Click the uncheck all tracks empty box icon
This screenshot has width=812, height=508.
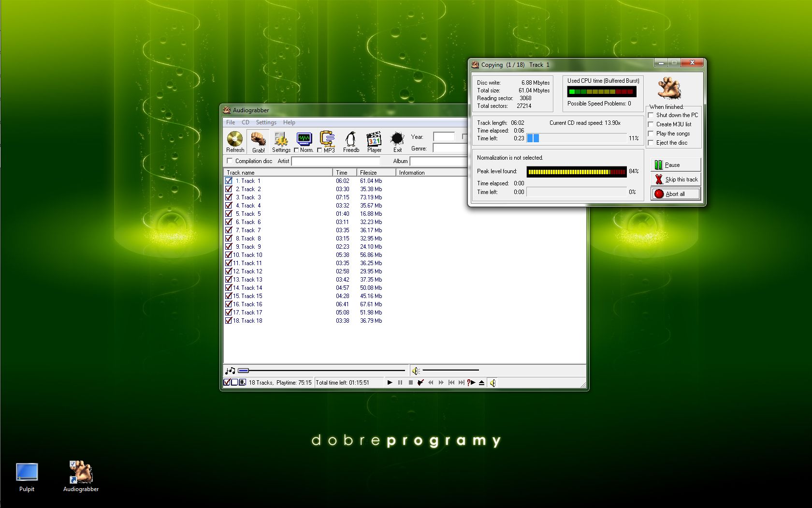coord(234,382)
